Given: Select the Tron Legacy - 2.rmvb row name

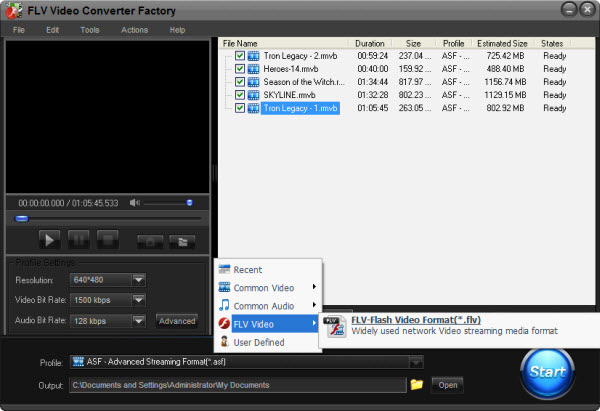Looking at the screenshot, I should click(300, 56).
